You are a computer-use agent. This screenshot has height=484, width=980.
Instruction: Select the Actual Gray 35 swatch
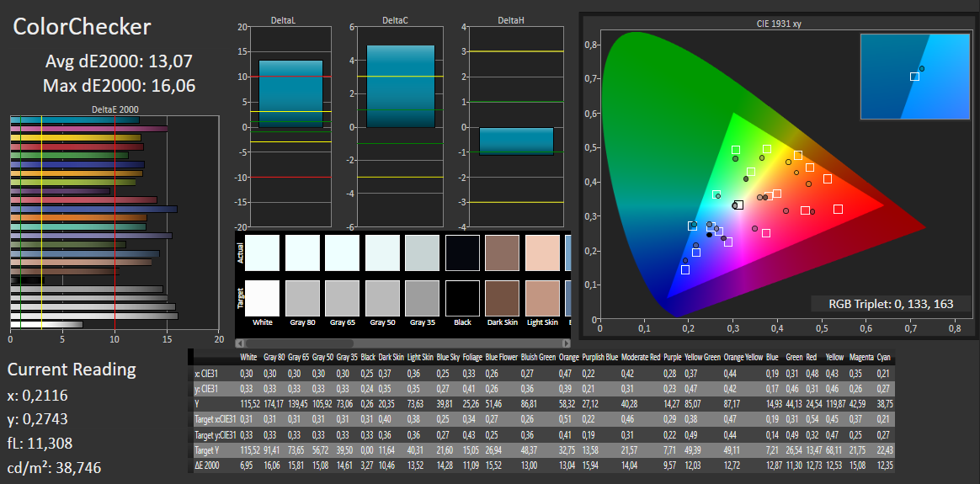(422, 253)
